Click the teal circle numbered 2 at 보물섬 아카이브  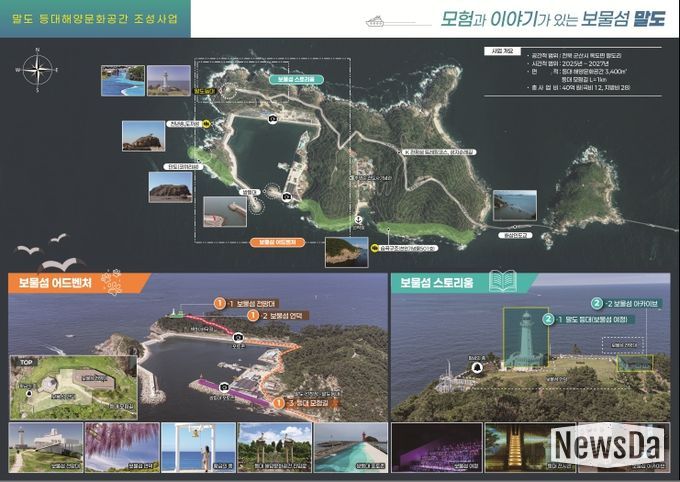597,303
